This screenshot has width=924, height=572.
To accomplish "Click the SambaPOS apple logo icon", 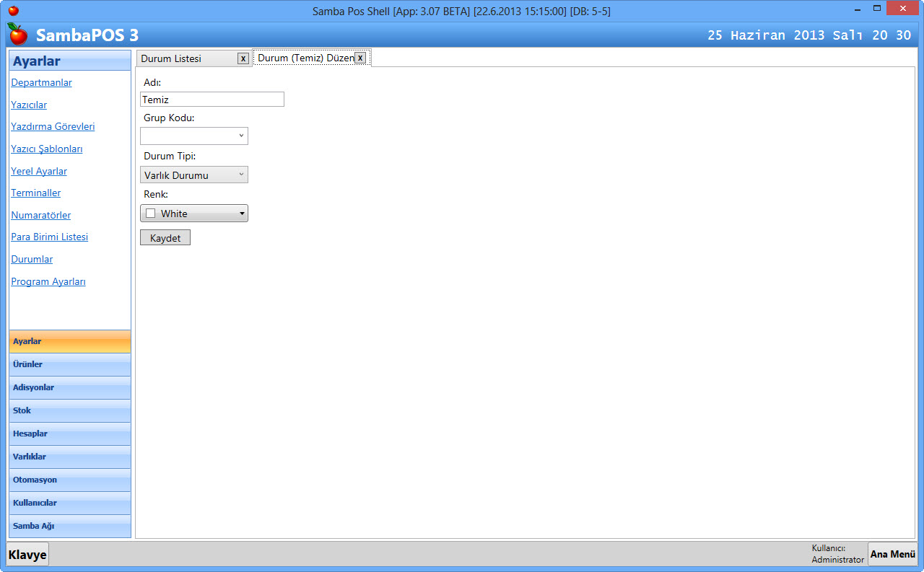I will 17,34.
